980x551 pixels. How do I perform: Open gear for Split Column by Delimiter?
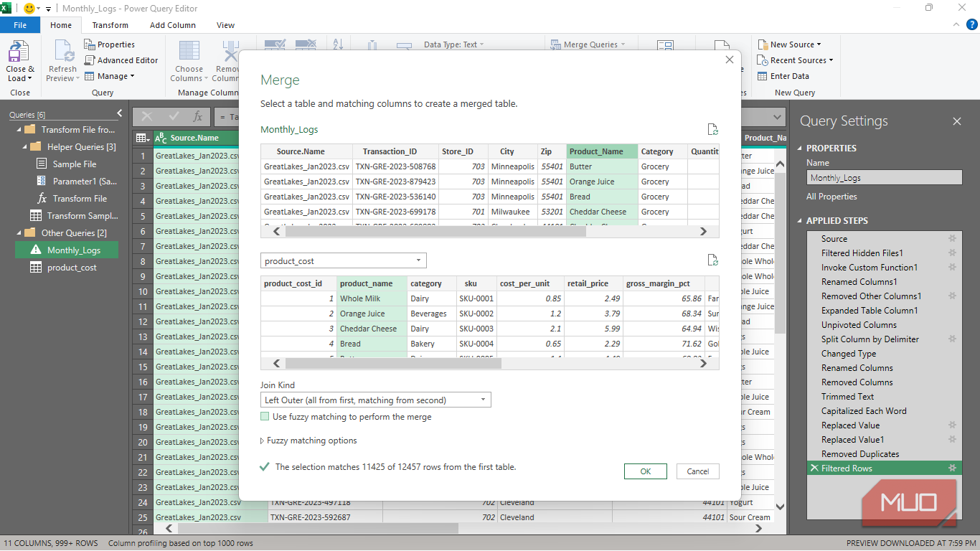952,339
